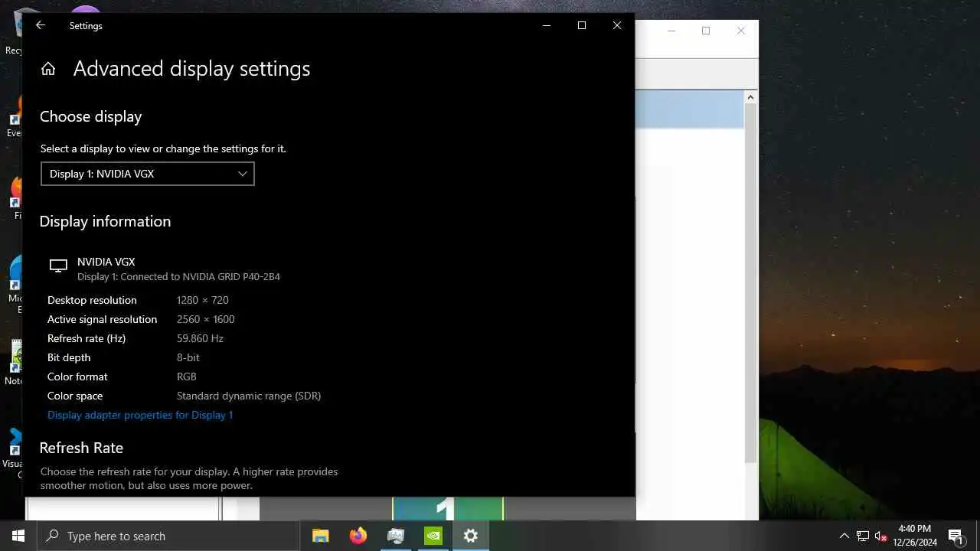Click the background window's vertical scrollbar thumb
The image size is (980, 551).
[750, 283]
